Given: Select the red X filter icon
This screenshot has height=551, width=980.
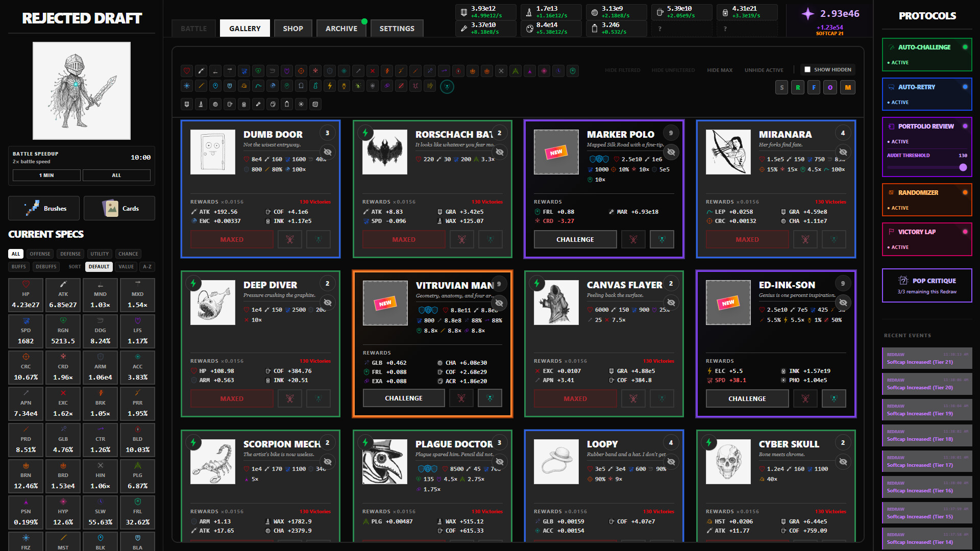Looking at the screenshot, I should click(373, 71).
